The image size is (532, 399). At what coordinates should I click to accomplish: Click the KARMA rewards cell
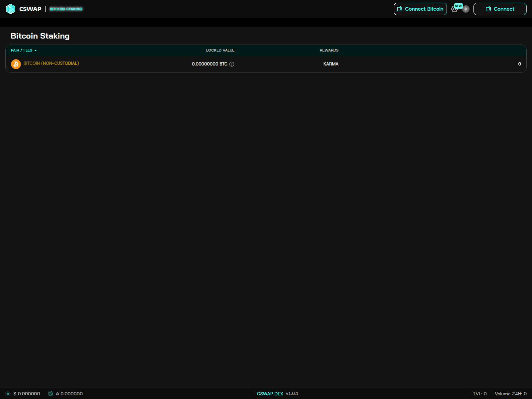pyautogui.click(x=331, y=64)
